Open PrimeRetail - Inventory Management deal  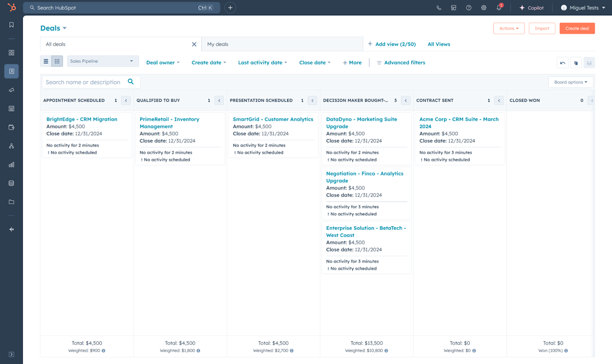[170, 123]
